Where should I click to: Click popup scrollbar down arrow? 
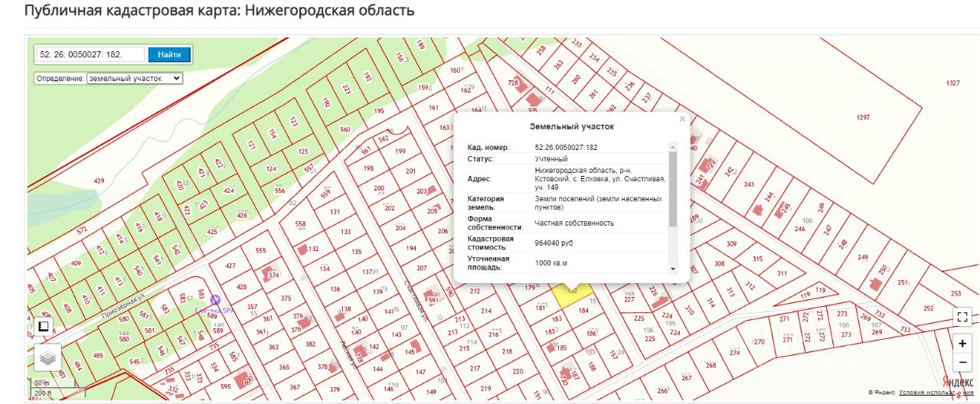click(x=673, y=269)
